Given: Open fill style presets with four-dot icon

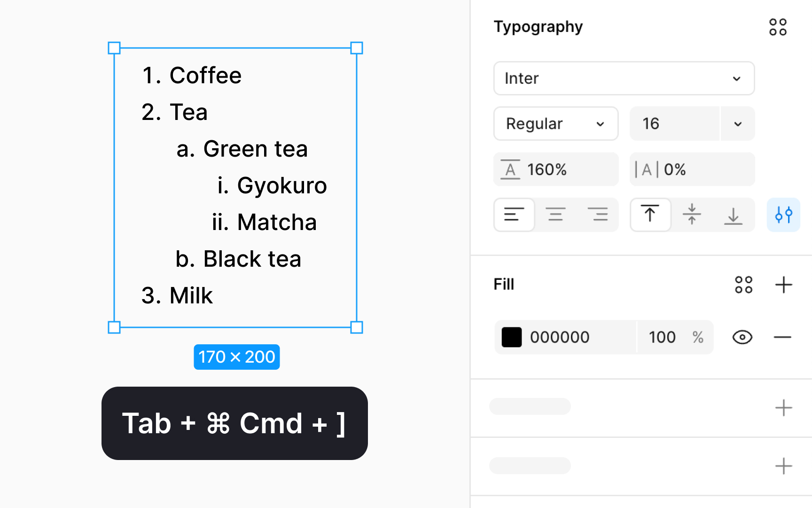Looking at the screenshot, I should [743, 284].
